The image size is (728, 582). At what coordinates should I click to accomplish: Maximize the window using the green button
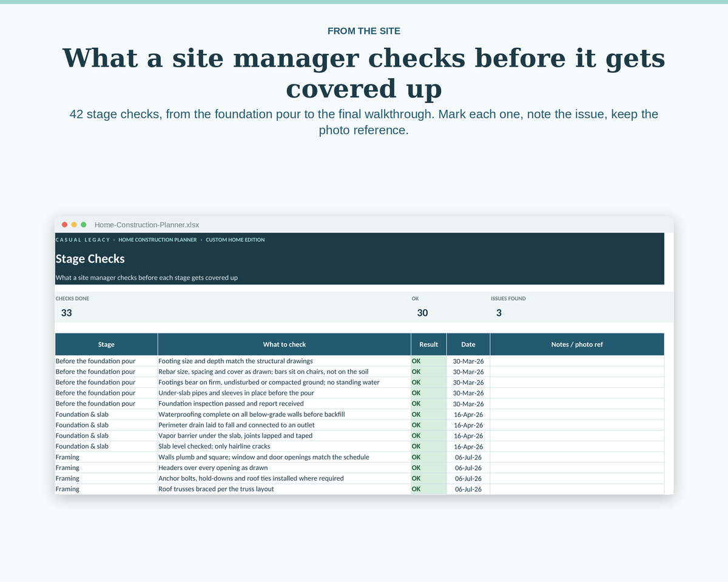click(x=84, y=225)
